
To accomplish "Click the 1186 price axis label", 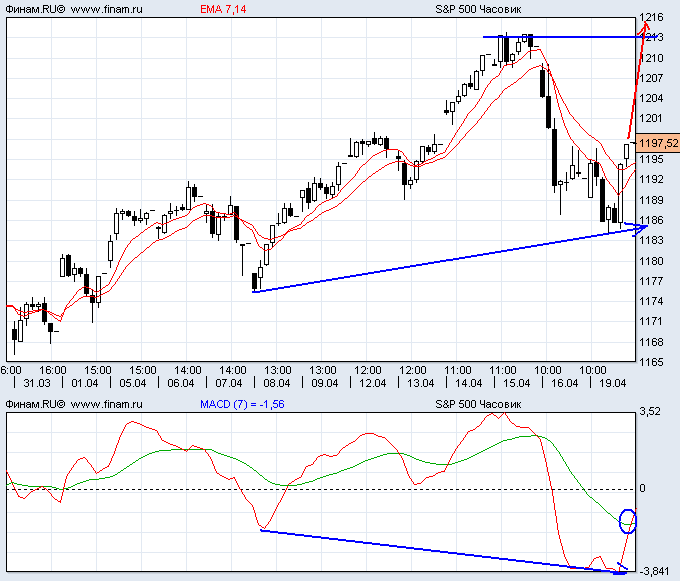I will point(651,220).
